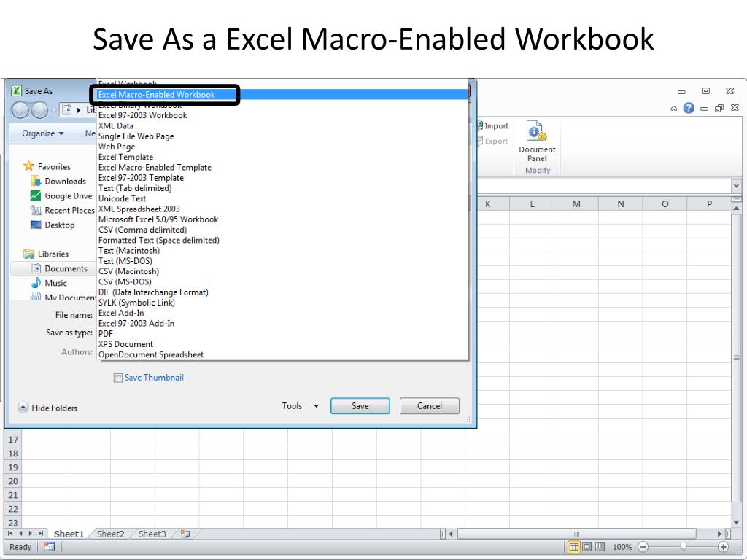The height and width of the screenshot is (560, 747).
Task: Select column M header
Action: click(x=576, y=204)
